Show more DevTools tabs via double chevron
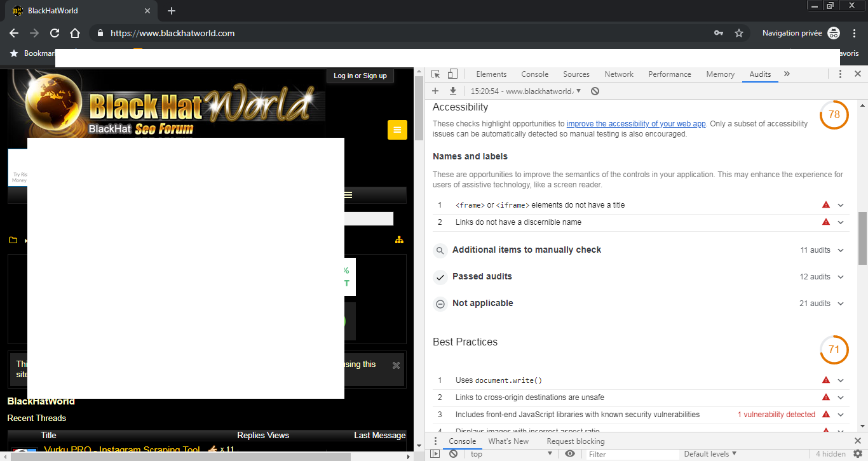 787,74
